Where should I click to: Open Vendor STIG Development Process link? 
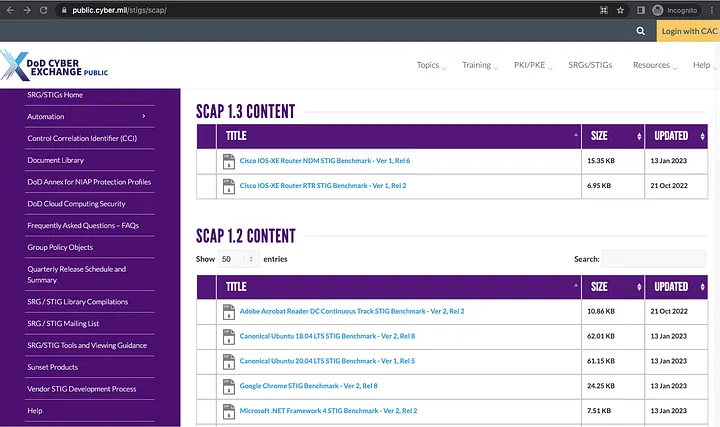point(82,389)
